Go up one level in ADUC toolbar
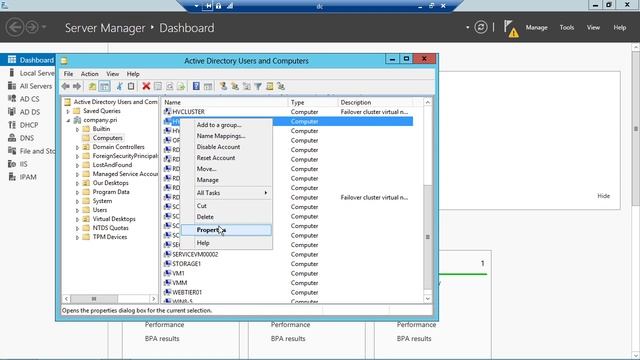This screenshot has height=360, width=640. click(x=93, y=86)
